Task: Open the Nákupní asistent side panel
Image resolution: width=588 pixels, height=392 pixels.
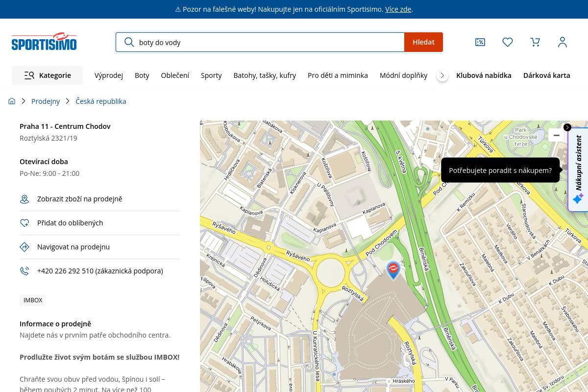Action: tap(579, 170)
